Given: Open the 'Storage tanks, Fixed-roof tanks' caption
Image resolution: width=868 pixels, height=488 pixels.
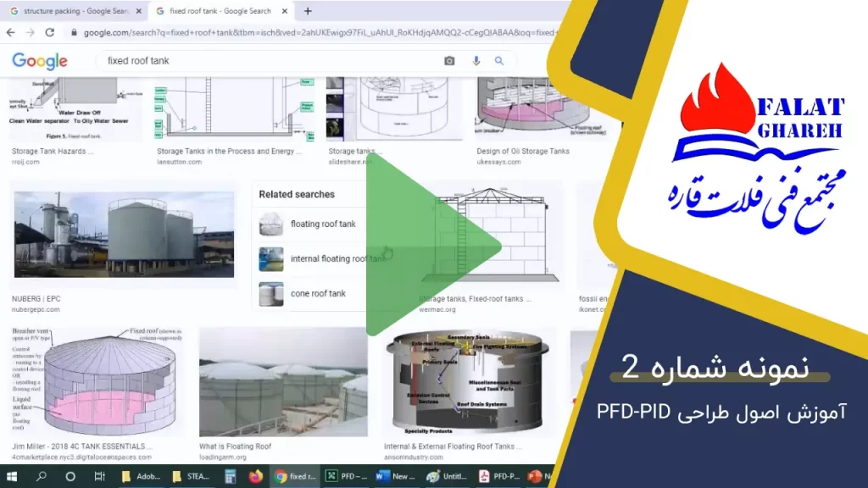Looking at the screenshot, I should pyautogui.click(x=475, y=299).
